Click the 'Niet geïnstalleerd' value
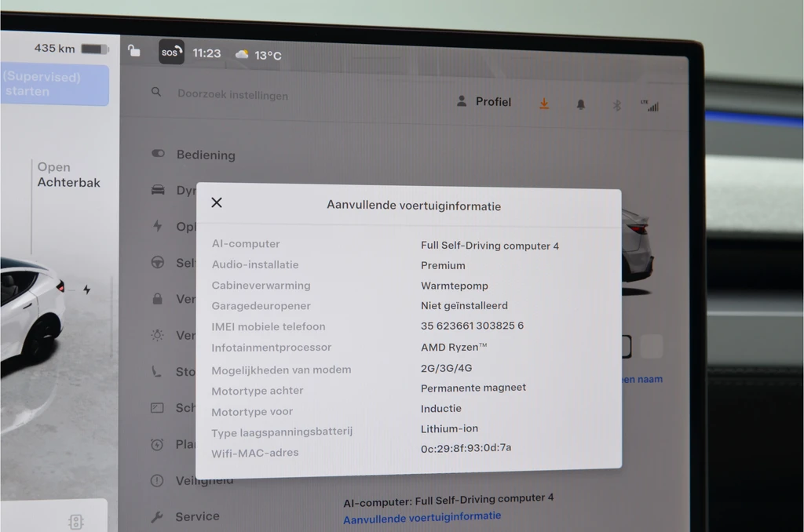Viewport: 804px width, 532px height. 464,305
